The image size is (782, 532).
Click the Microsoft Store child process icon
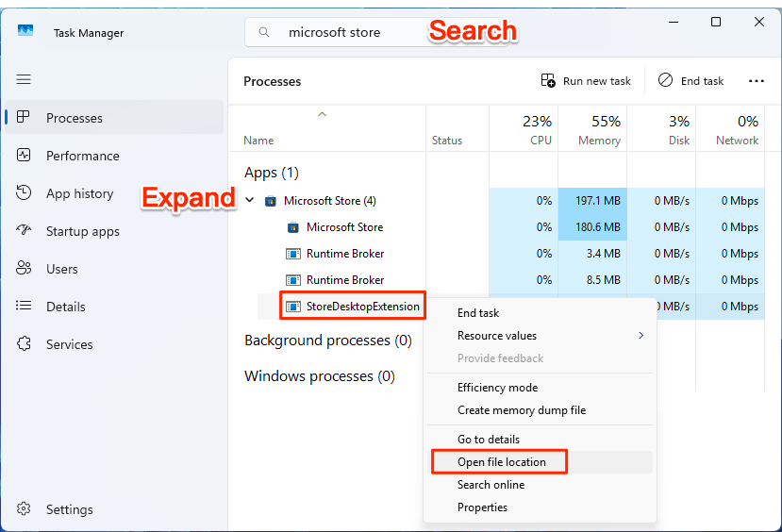292,228
